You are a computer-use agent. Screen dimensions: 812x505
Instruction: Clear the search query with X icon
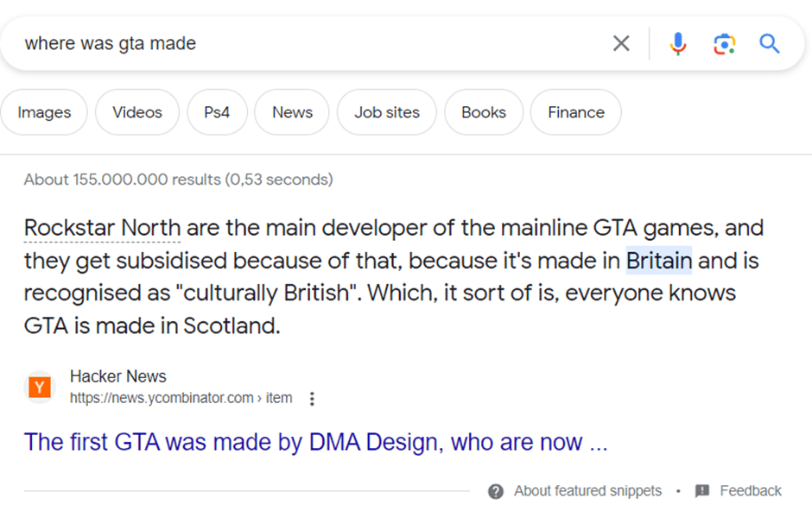point(621,43)
